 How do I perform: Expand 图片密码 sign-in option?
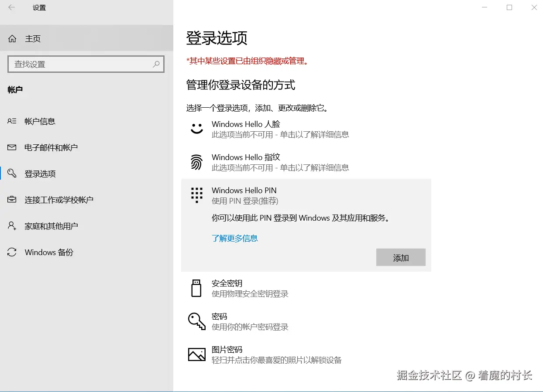306,355
